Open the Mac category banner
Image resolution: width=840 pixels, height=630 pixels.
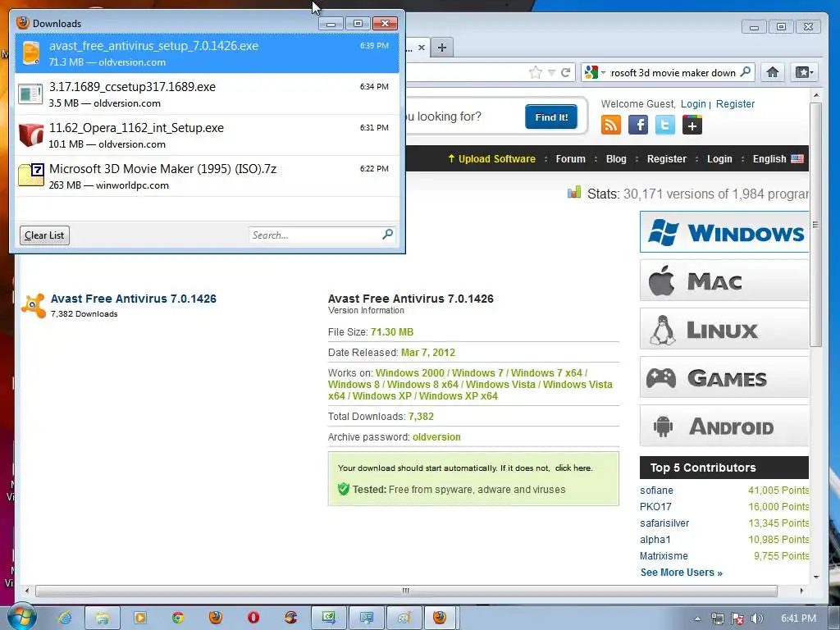[x=724, y=281]
